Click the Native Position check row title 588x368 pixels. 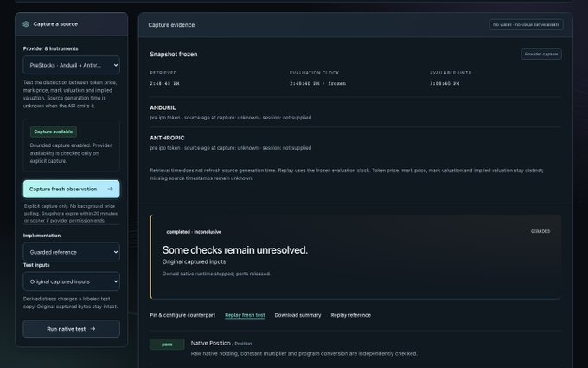pos(210,343)
